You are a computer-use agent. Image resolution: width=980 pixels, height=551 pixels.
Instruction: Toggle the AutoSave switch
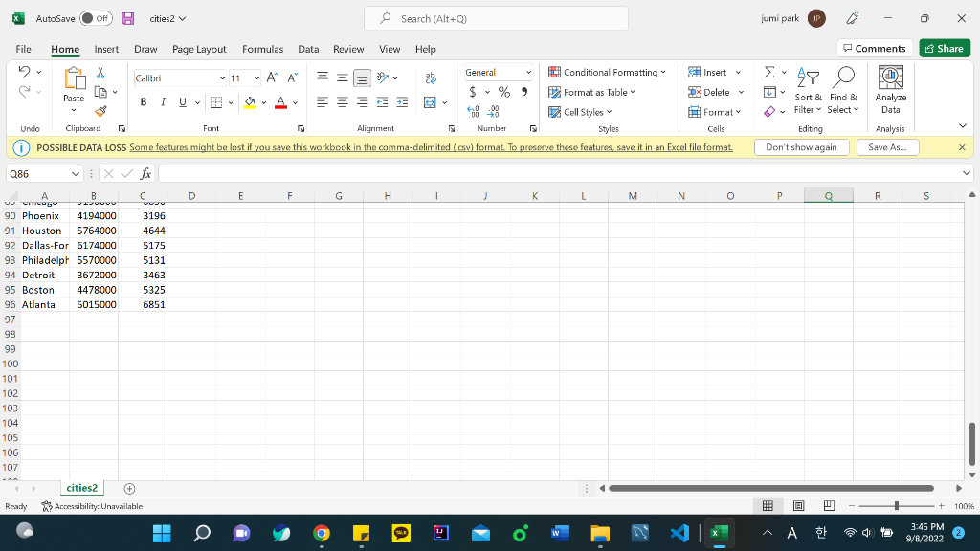click(96, 19)
